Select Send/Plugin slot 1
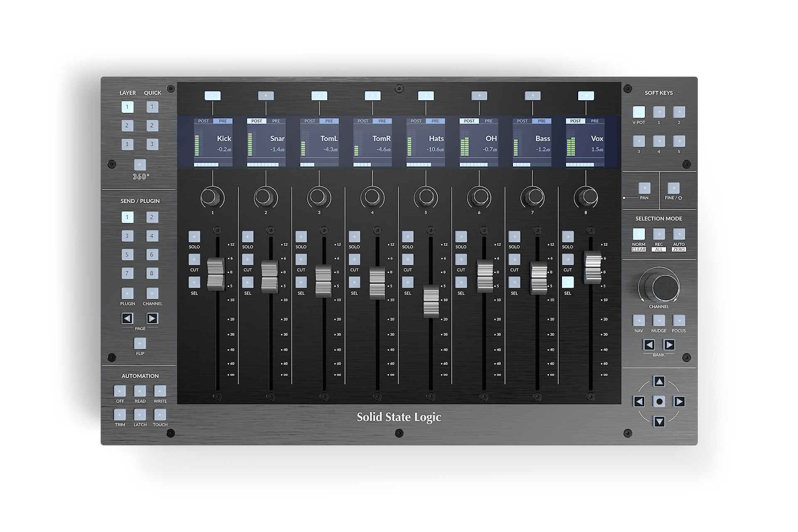 tap(127, 217)
